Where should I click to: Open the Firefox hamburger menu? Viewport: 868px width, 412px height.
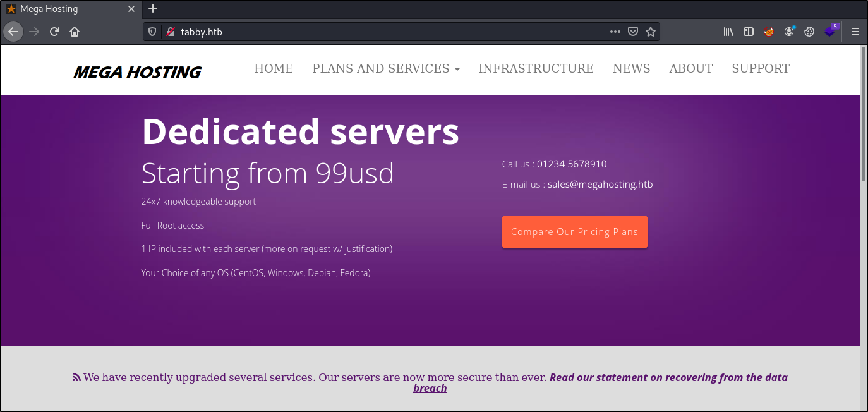[855, 31]
